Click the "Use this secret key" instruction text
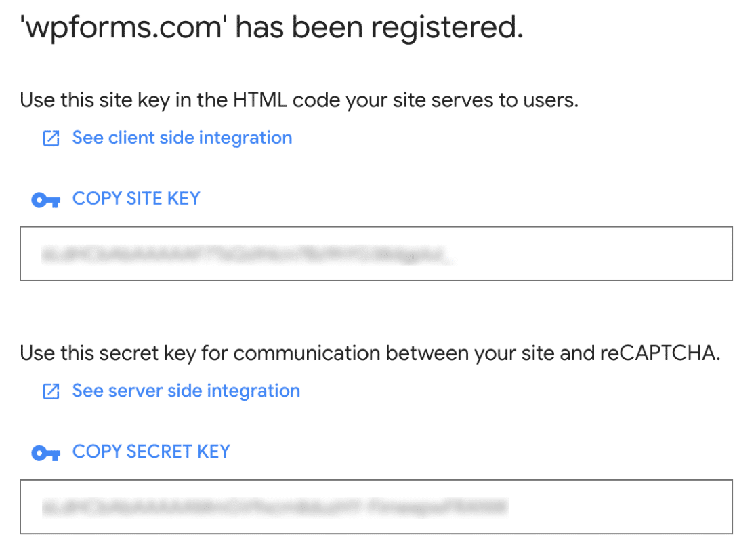The width and height of the screenshot is (756, 558). [369, 354]
